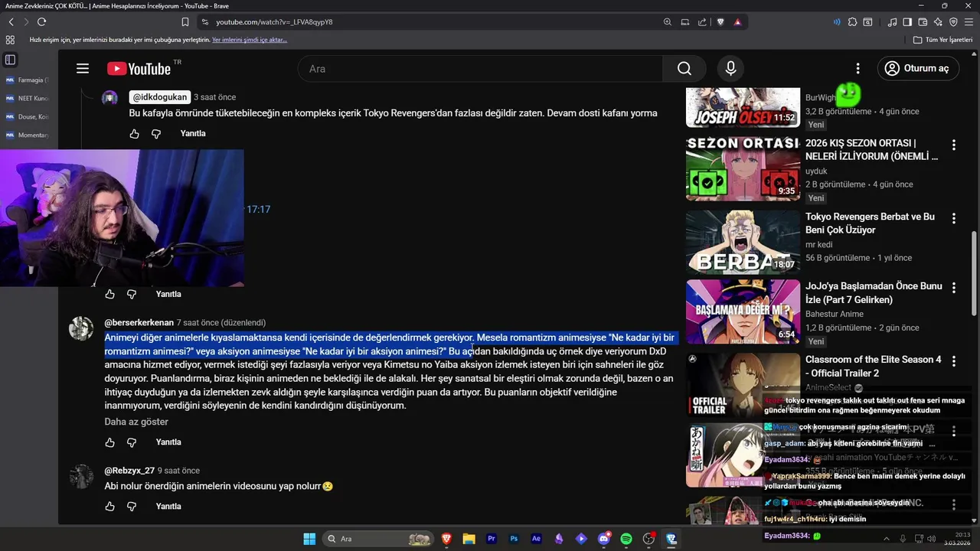
Task: Toggle vertical tabs sidebar icon
Action: click(10, 59)
